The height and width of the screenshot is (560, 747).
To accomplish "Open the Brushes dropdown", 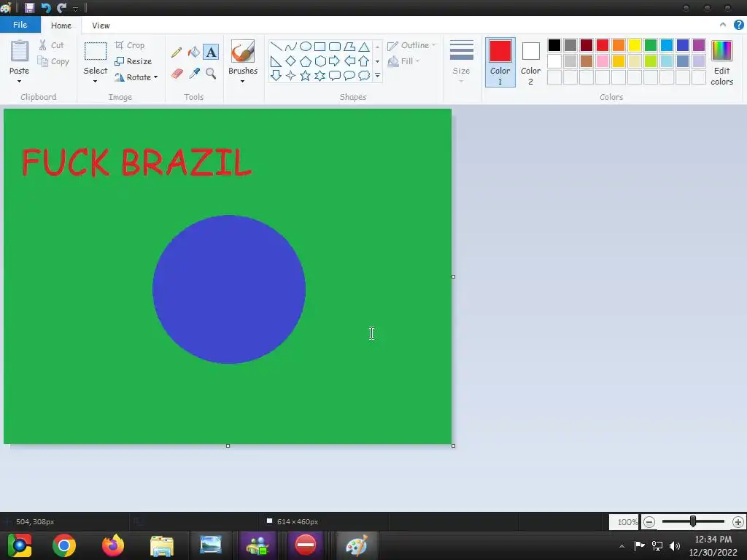I will [x=242, y=82].
